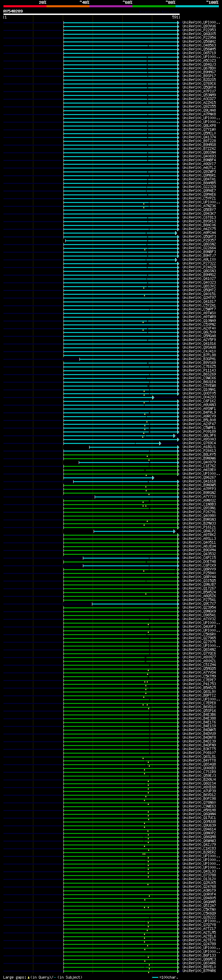Select the UniRef100_A2ZH15 entry
Image resolution: width=222 pixels, height=980 pixels.
pyautogui.click(x=199, y=103)
